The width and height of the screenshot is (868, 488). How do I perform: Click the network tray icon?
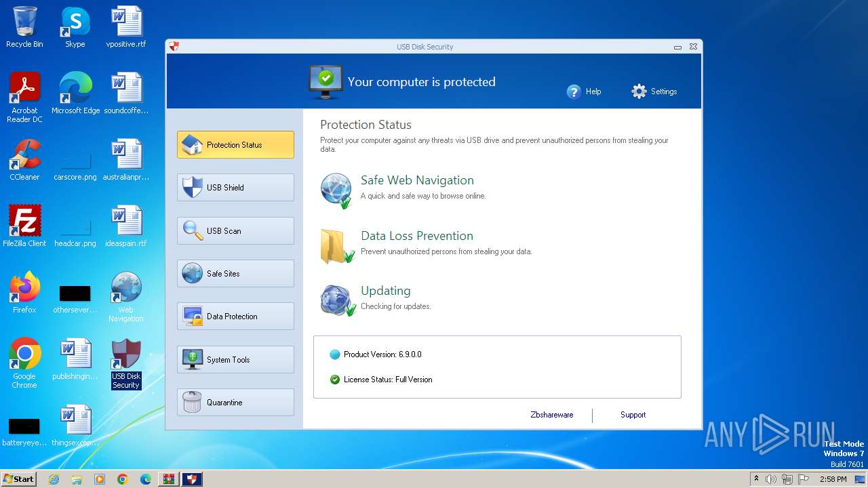[x=787, y=479]
